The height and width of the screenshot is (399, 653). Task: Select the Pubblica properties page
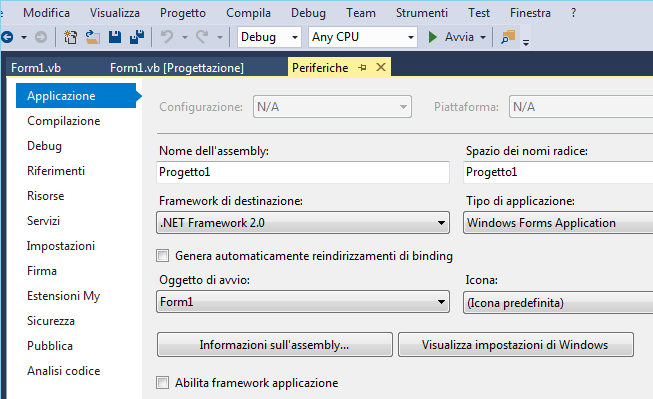[x=50, y=346]
